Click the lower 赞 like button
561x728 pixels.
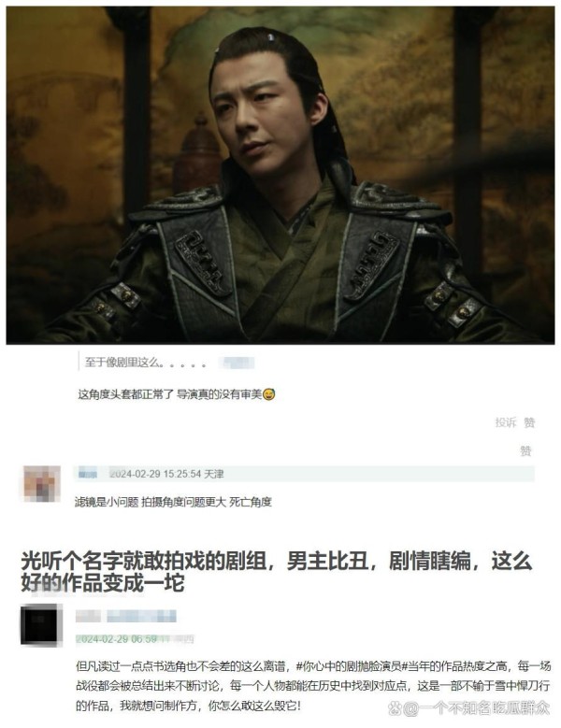coord(525,450)
